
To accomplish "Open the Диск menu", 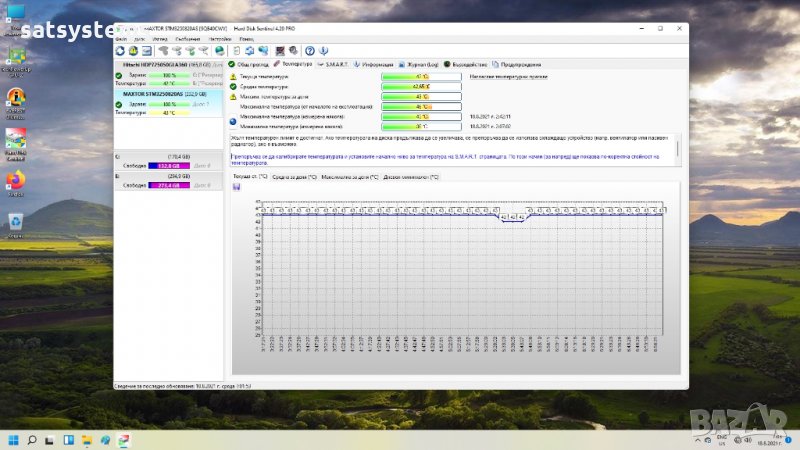I will click(x=140, y=38).
